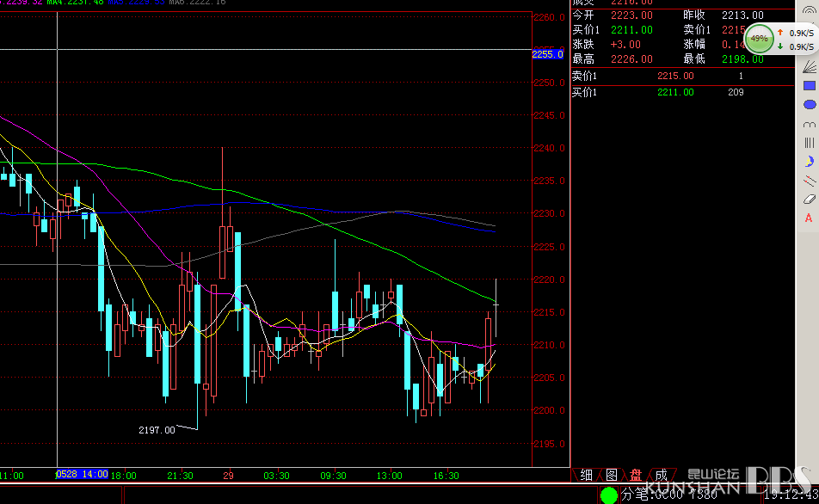Click the 16:30 time axis label
Viewport: 819px width, 504px height.
[x=446, y=476]
